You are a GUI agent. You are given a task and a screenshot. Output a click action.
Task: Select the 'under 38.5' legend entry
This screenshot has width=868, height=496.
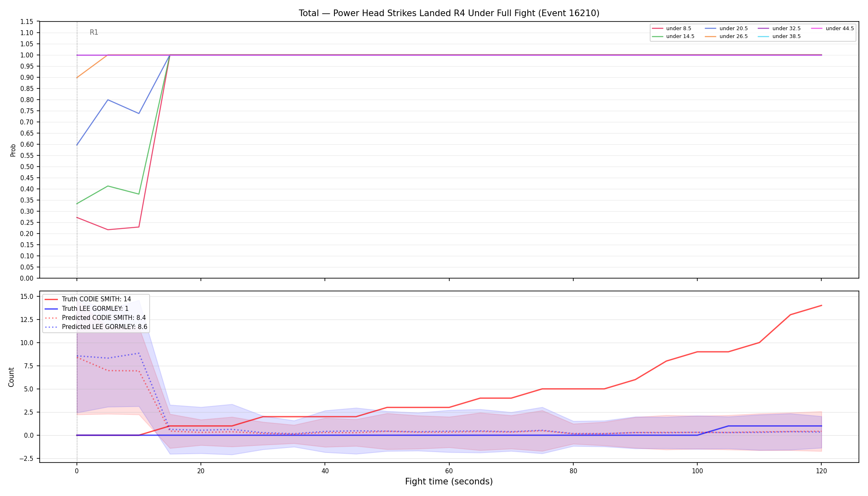tap(779, 36)
